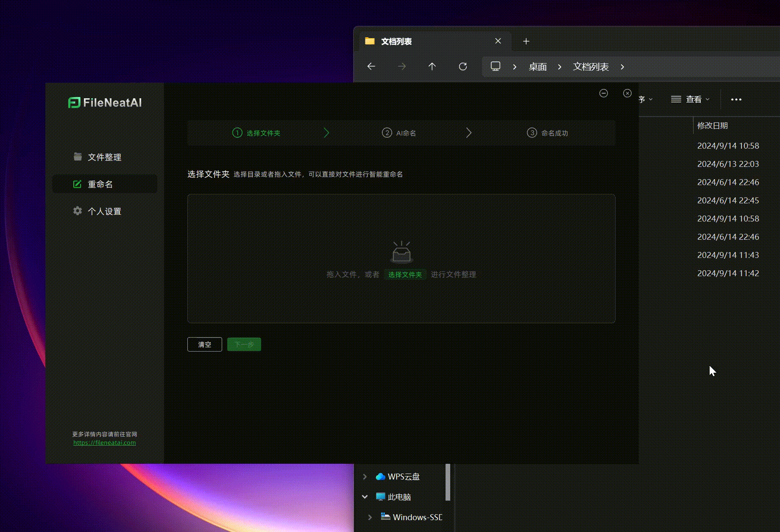The width and height of the screenshot is (780, 532).
Task: Click the PC monitor icon in address bar
Action: click(496, 66)
